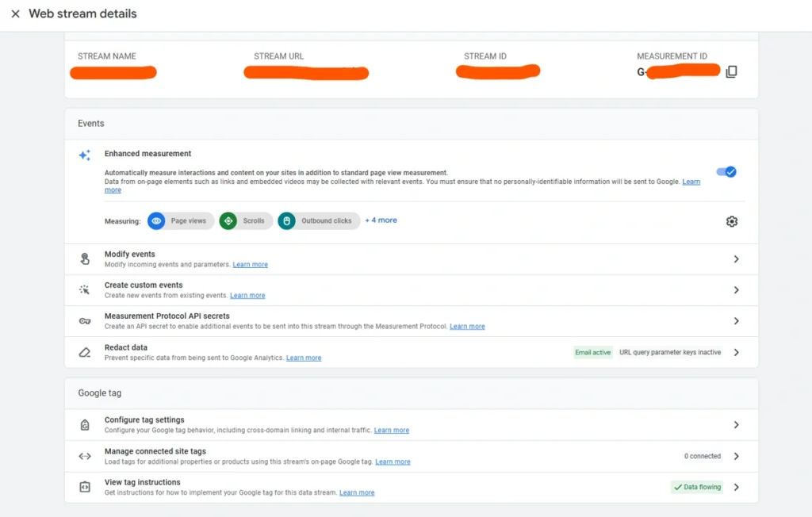Expand the Redact data chevron
This screenshot has width=812, height=517.
click(736, 352)
